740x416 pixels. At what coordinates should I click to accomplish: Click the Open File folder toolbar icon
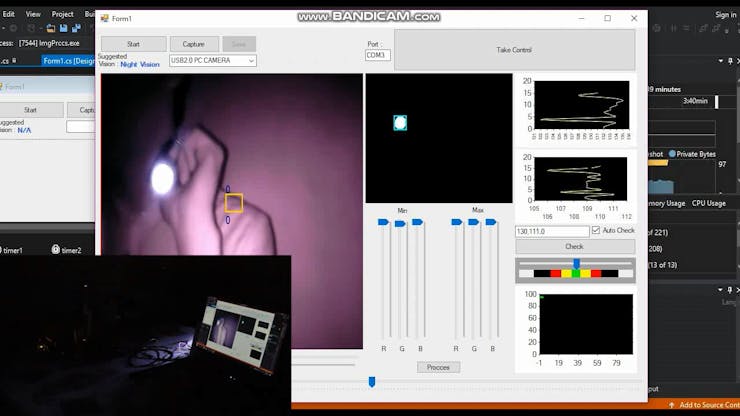(50, 28)
